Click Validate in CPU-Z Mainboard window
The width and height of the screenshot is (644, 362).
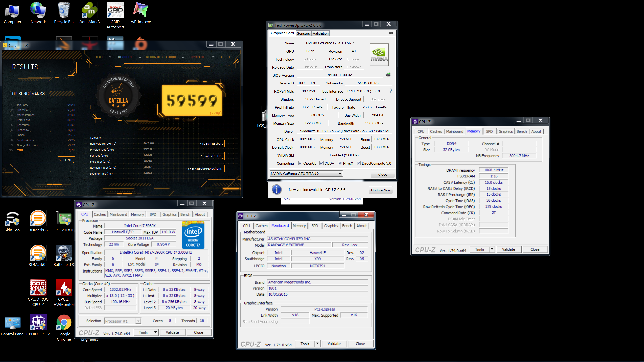pyautogui.click(x=334, y=344)
